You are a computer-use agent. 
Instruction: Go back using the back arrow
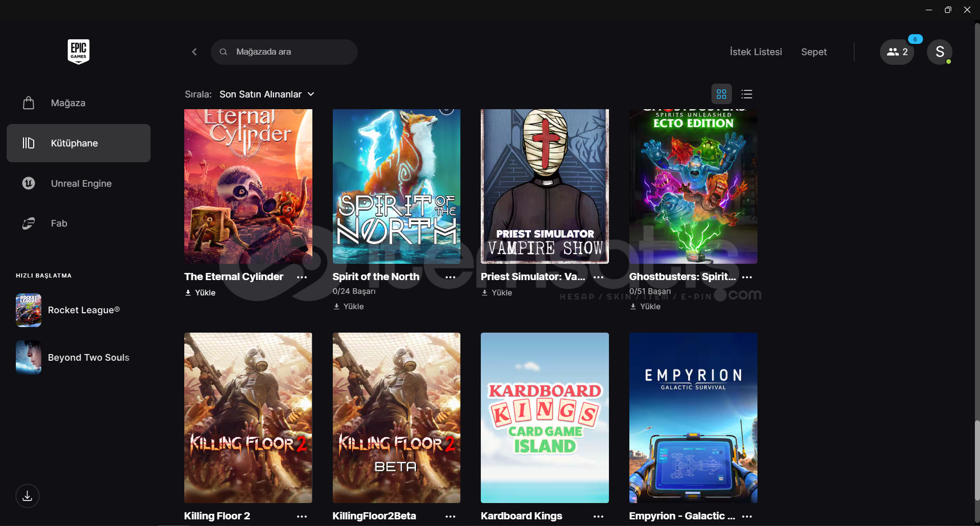[194, 52]
